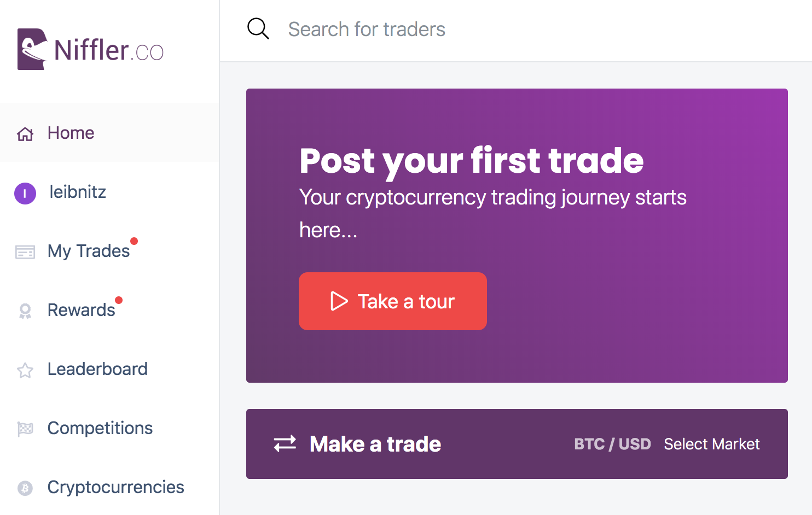
Task: View the Leaderboard page
Action: (x=97, y=369)
